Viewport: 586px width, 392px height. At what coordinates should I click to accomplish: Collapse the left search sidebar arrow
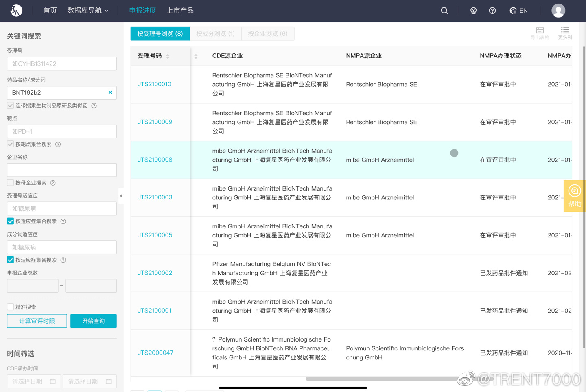(121, 196)
